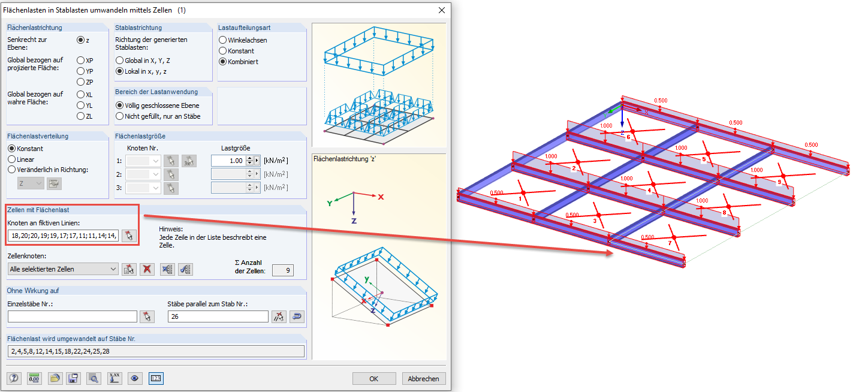This screenshot has height=392, width=868.
Task: Click the hand icon beside the Z dropdown
Action: tap(55, 184)
